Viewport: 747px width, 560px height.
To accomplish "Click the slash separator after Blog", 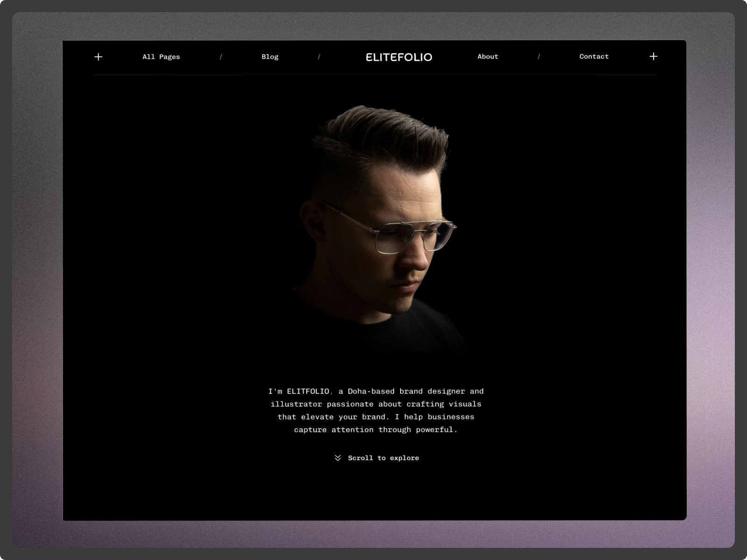I will pyautogui.click(x=320, y=56).
